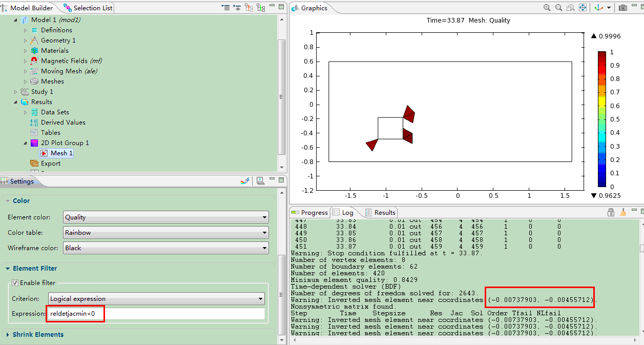Click the Zoom In icon in Graphics toolbar
Image resolution: width=644 pixels, height=345 pixels.
[547, 8]
